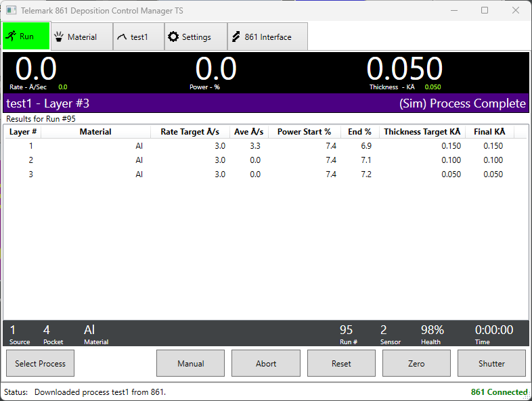
Task: Click End % value 7.1
Action: (366, 160)
